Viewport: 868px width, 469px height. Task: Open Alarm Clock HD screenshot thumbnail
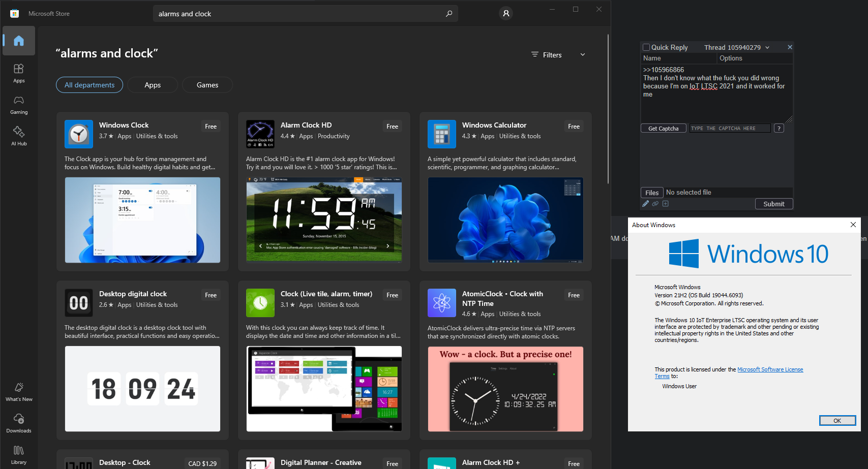point(324,220)
